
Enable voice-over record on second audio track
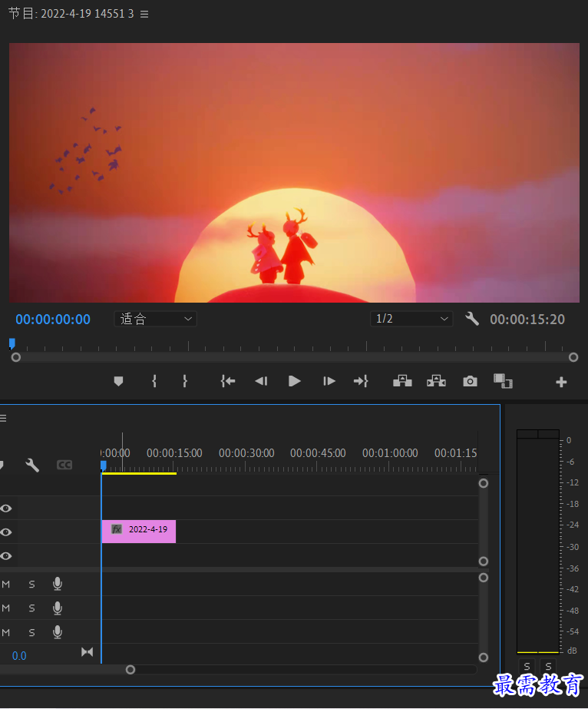click(58, 608)
